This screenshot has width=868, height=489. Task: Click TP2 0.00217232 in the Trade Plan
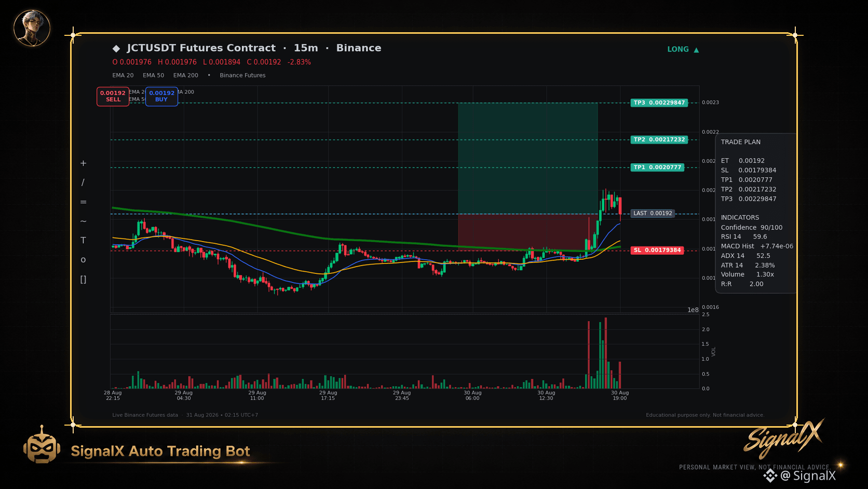pos(749,190)
